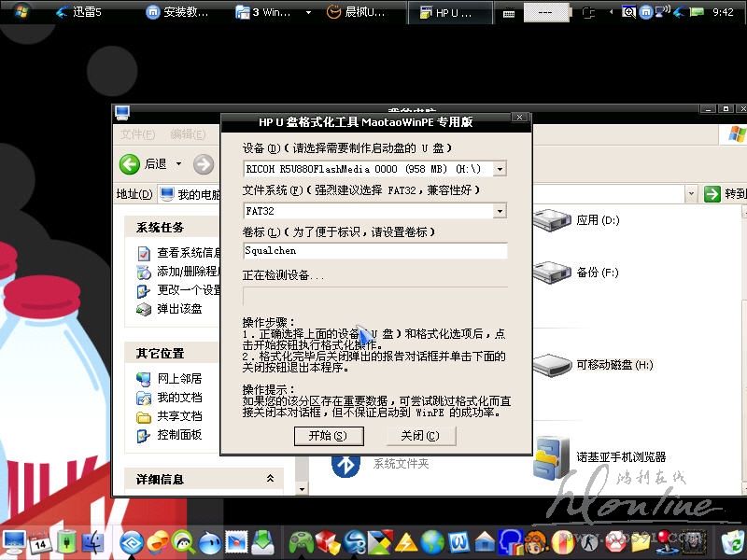Click the 开始(S) start format button
This screenshot has height=560, width=747.
pos(320,436)
